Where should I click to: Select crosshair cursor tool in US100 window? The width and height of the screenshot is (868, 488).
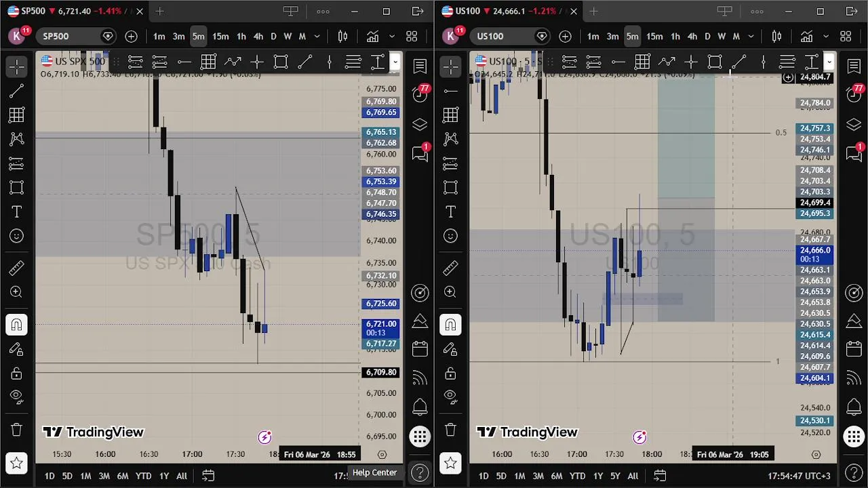tap(450, 66)
